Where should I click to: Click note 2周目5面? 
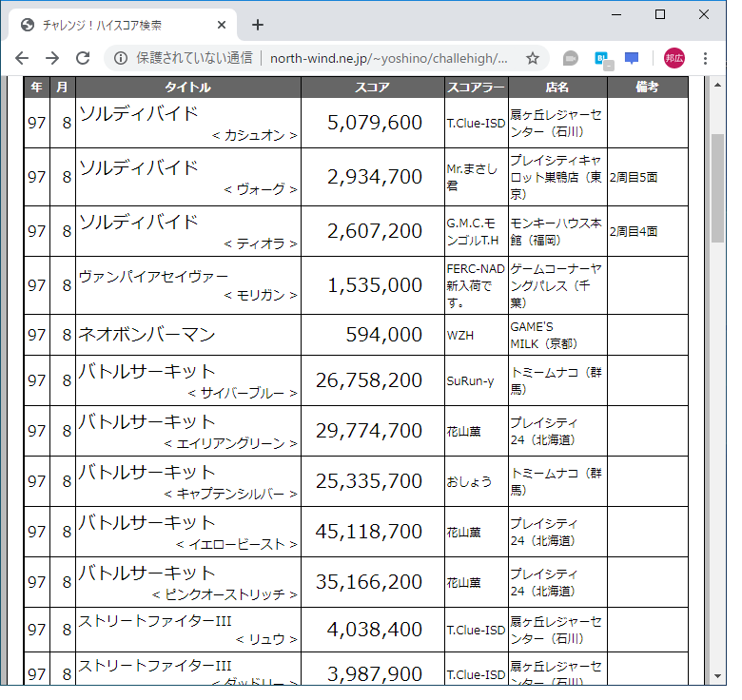[x=634, y=177]
